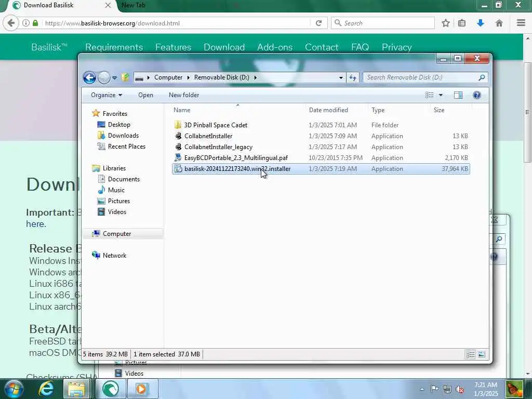Click Open in Explorer toolbar
This screenshot has width=532, height=399.
tap(145, 95)
